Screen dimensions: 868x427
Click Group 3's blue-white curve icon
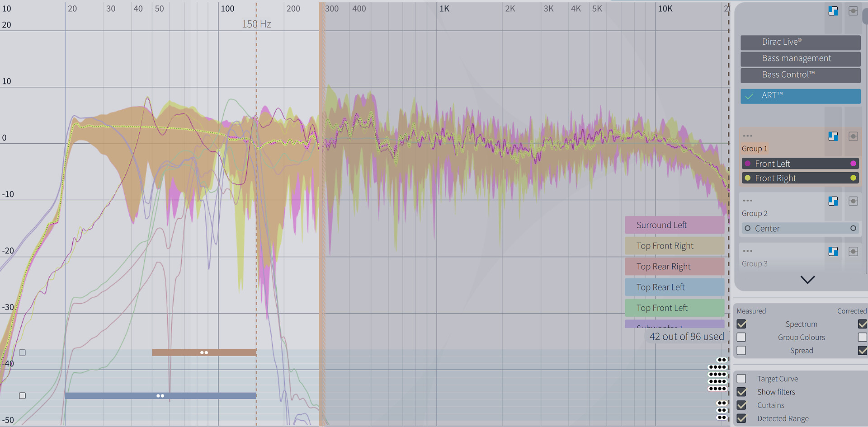833,251
